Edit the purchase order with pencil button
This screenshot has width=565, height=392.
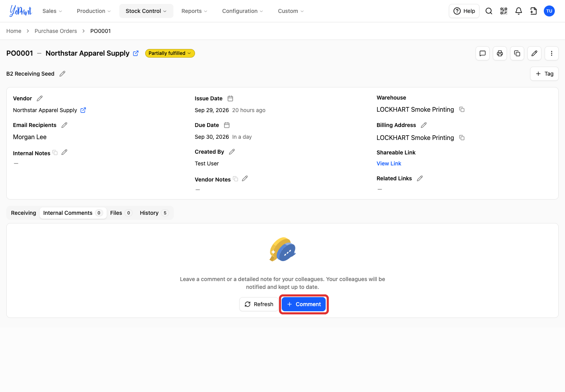pyautogui.click(x=534, y=53)
